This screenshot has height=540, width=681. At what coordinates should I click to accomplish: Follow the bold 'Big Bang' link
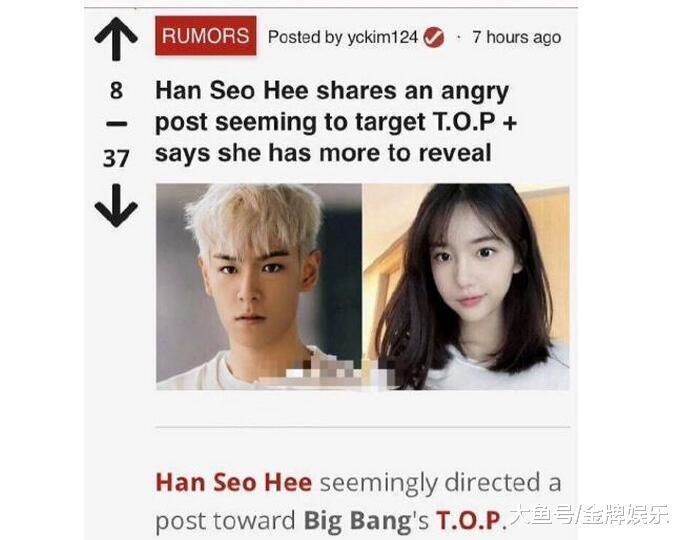[357, 521]
